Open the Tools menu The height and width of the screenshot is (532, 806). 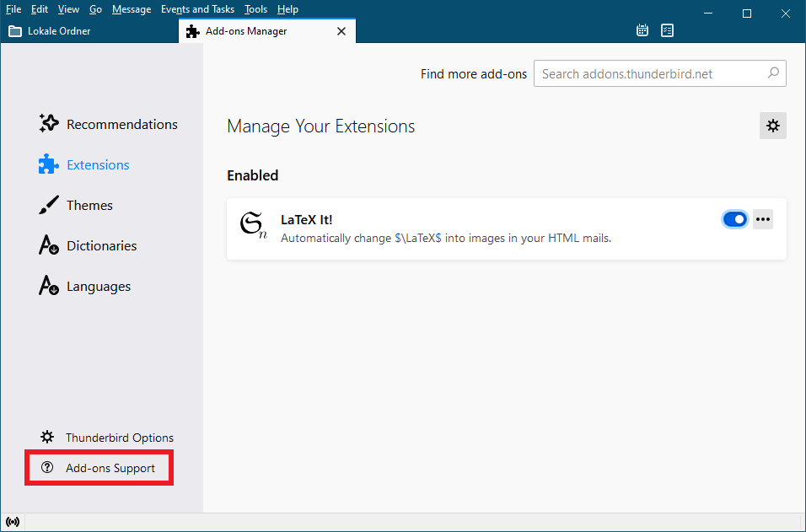point(255,9)
